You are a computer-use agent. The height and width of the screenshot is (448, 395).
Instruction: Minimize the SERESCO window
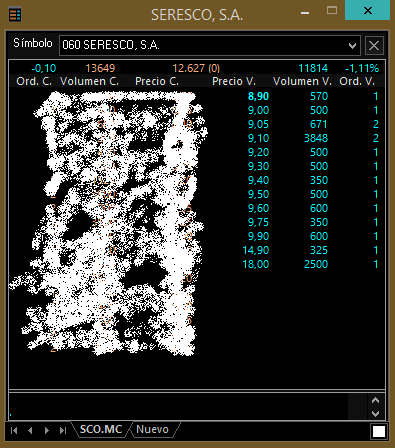305,12
